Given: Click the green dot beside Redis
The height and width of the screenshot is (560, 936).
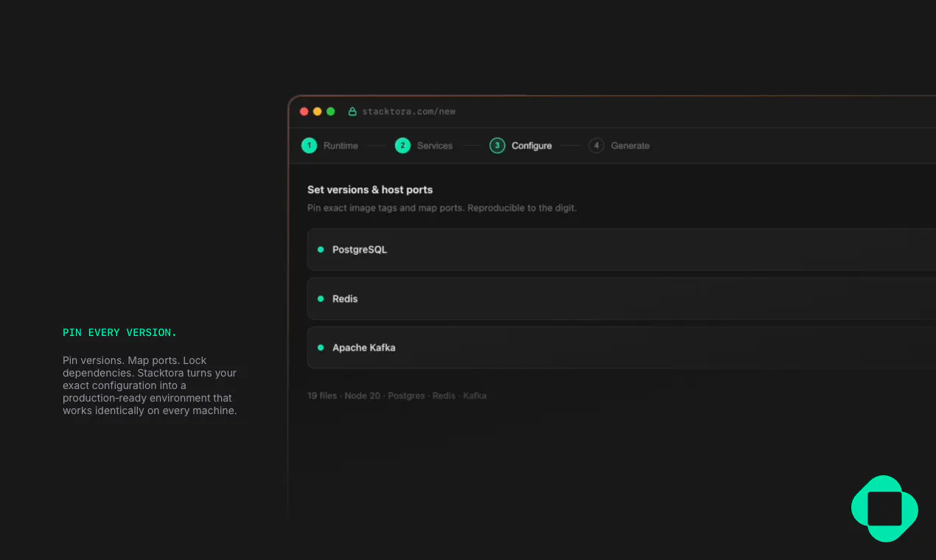Looking at the screenshot, I should click(x=321, y=298).
